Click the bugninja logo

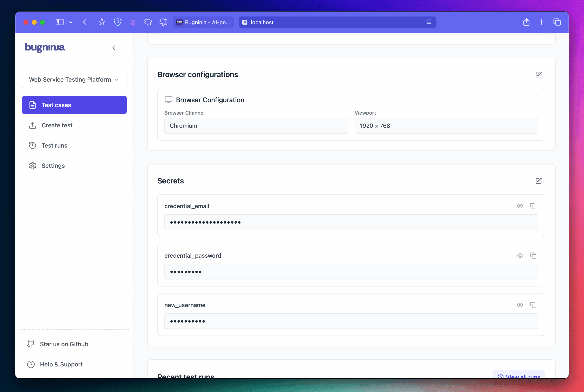click(45, 47)
